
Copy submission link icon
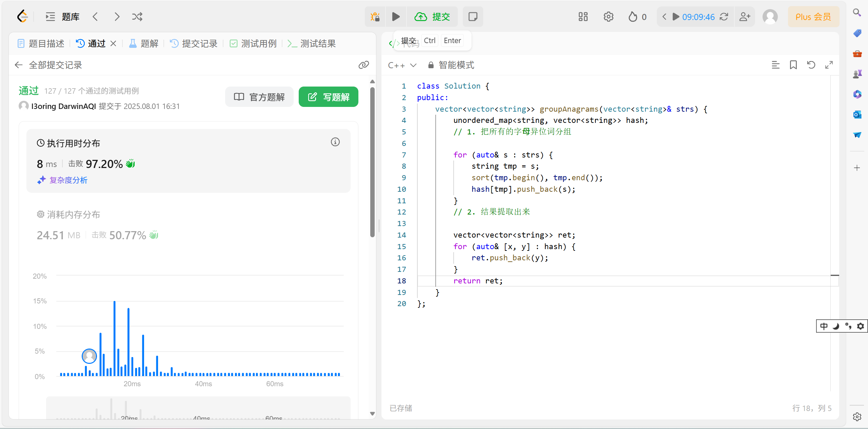[x=363, y=65]
